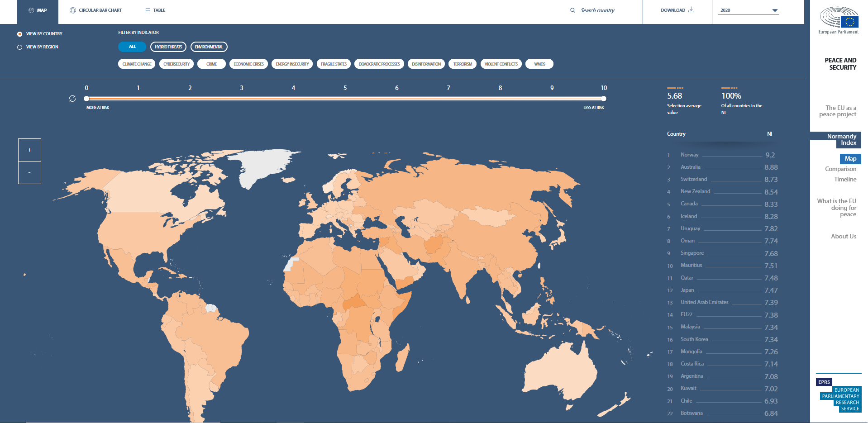This screenshot has width=868, height=423.
Task: Click the right slider handle at 10
Action: (604, 99)
